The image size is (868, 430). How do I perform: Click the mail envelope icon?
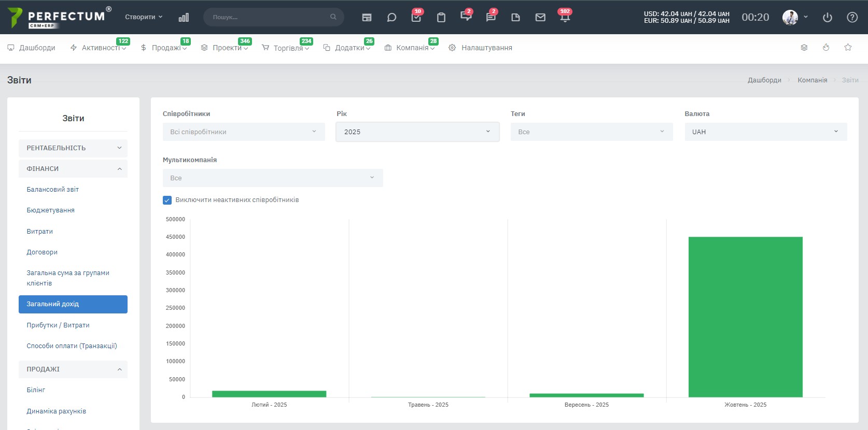540,17
